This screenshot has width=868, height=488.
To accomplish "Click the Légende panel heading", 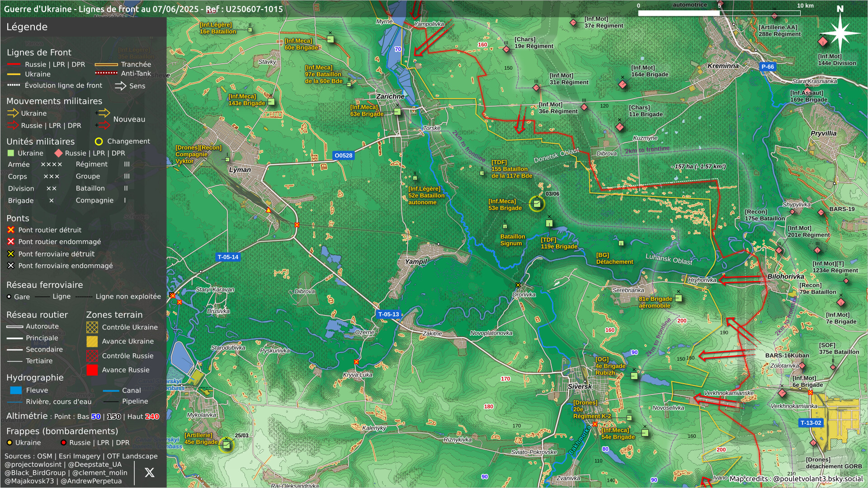I will click(x=27, y=27).
